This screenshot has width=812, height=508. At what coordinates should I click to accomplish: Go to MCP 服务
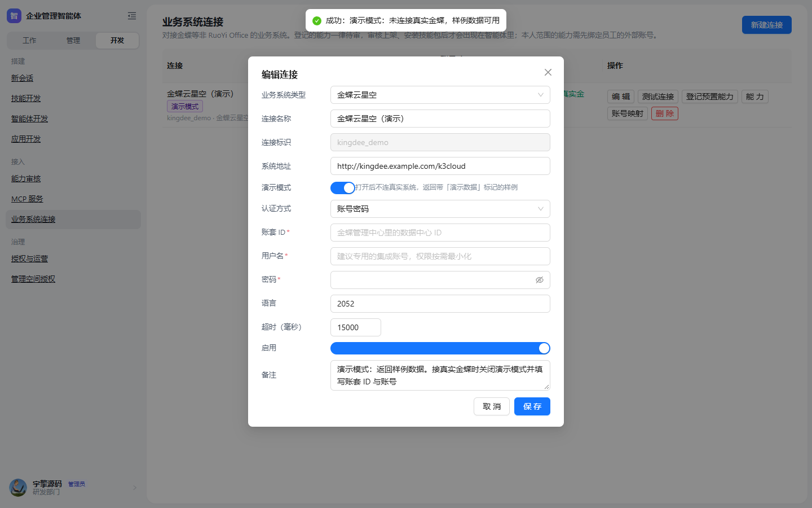(x=27, y=199)
